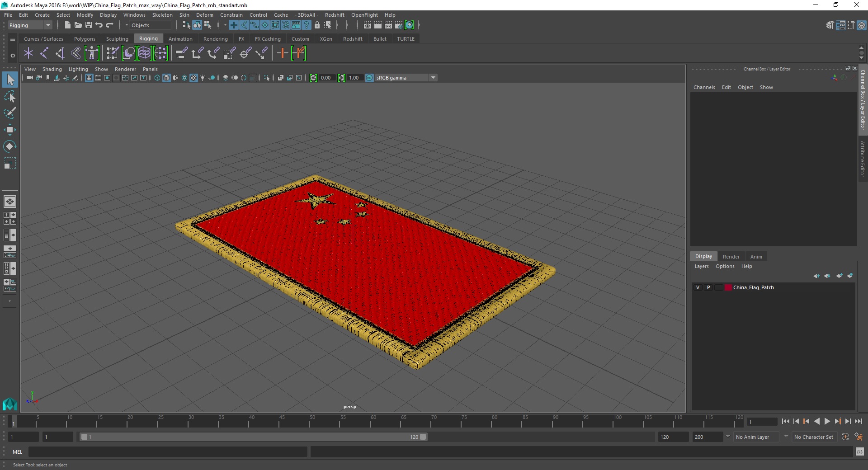Switch to the Render layer tab
The height and width of the screenshot is (470, 868).
point(731,256)
